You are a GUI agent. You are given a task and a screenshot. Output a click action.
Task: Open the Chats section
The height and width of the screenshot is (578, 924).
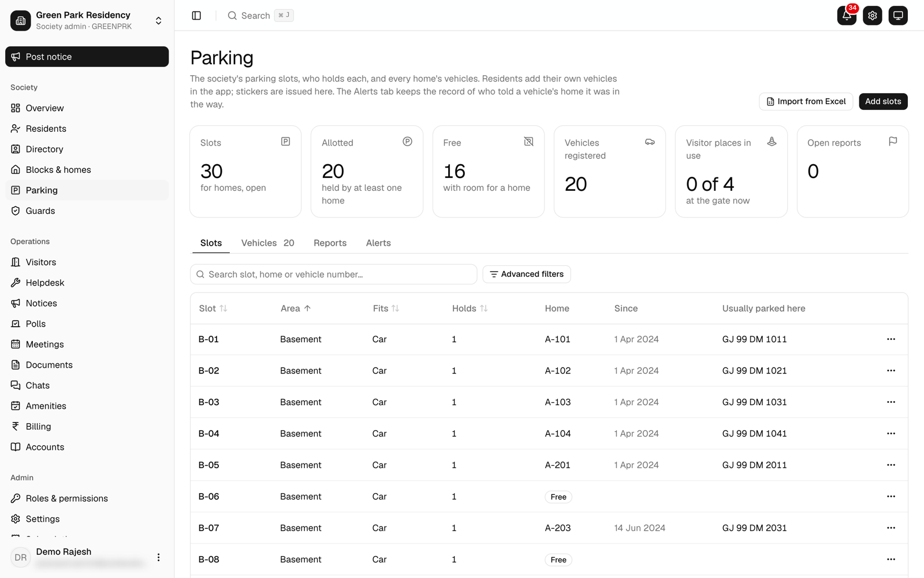[87, 386]
